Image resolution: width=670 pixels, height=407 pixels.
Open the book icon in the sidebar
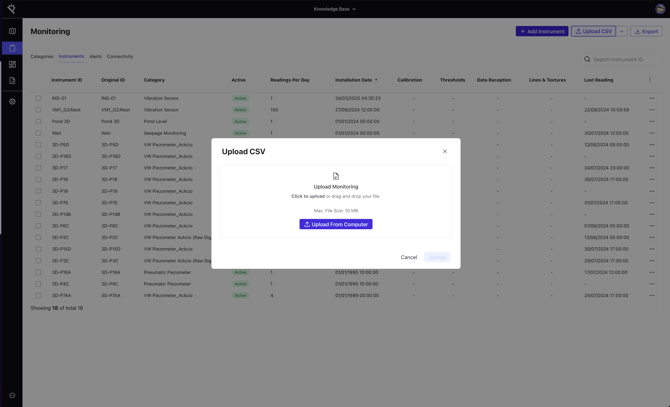click(x=12, y=31)
